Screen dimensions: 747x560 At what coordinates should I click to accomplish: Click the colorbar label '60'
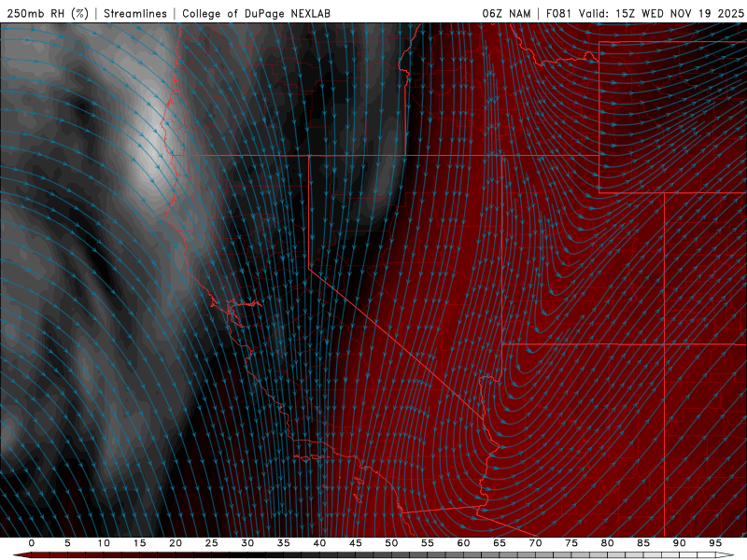click(x=463, y=543)
